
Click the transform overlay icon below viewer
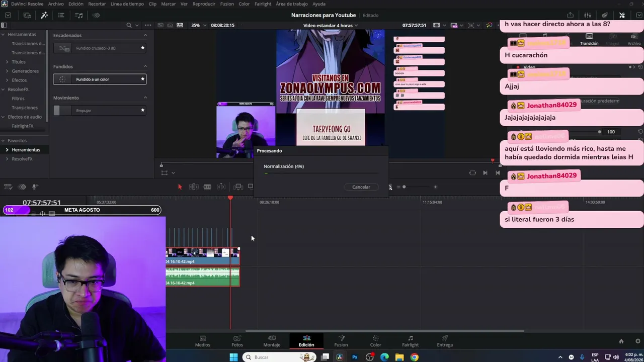coord(164,173)
